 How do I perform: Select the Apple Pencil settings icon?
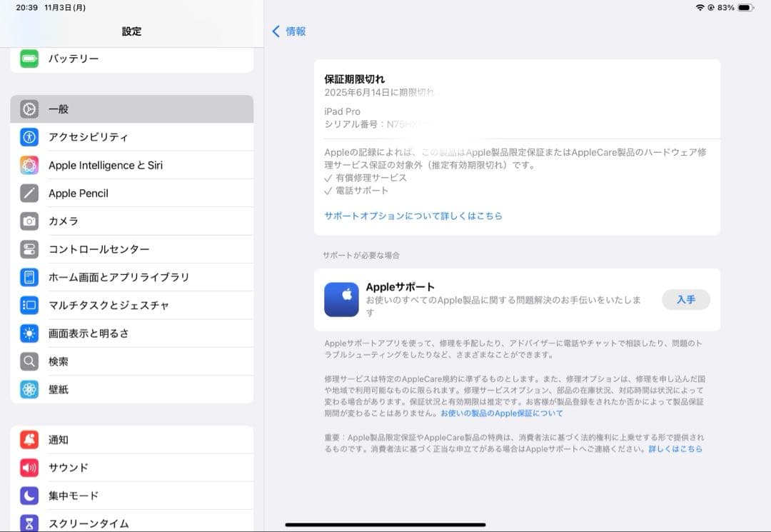tap(29, 193)
